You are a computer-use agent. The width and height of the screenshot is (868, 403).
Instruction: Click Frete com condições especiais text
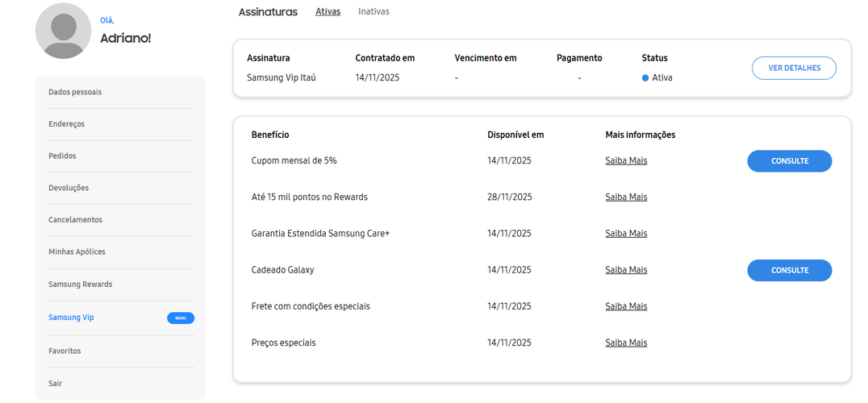(x=311, y=307)
